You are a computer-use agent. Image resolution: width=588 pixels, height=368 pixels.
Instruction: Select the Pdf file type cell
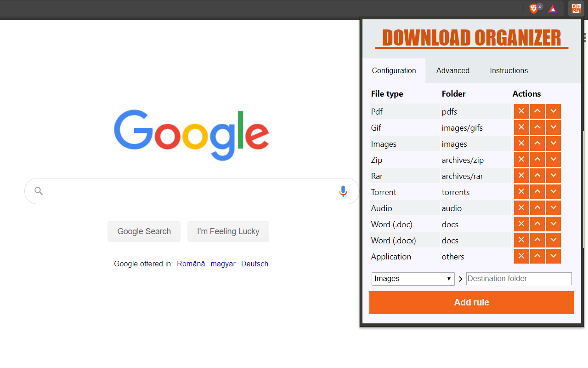pyautogui.click(x=405, y=111)
